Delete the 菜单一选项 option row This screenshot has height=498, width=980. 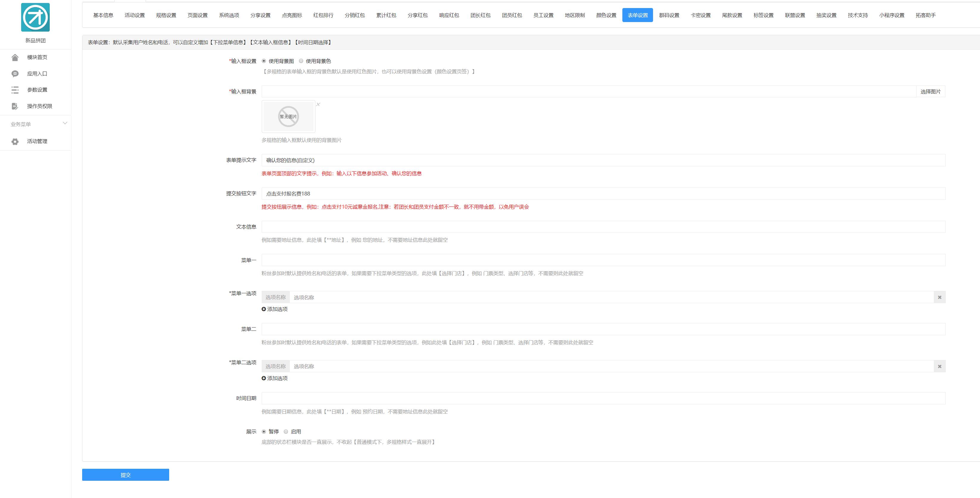tap(939, 297)
